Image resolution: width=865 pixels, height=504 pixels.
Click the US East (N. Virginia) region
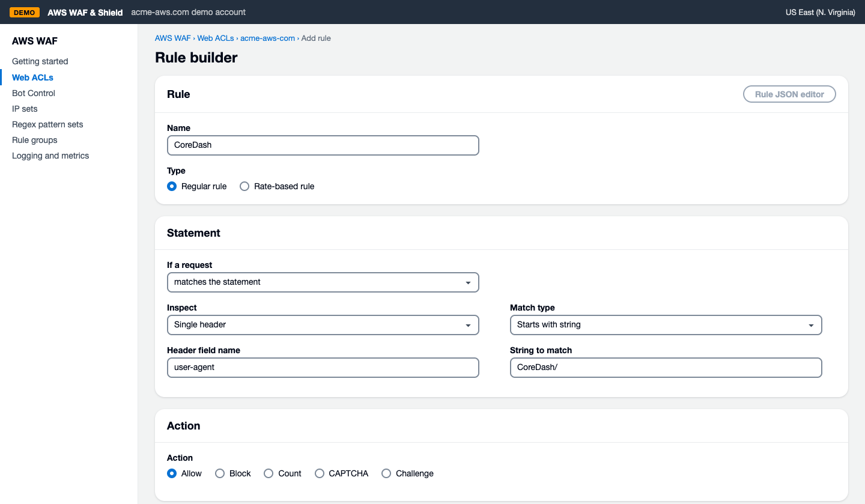[x=821, y=12]
